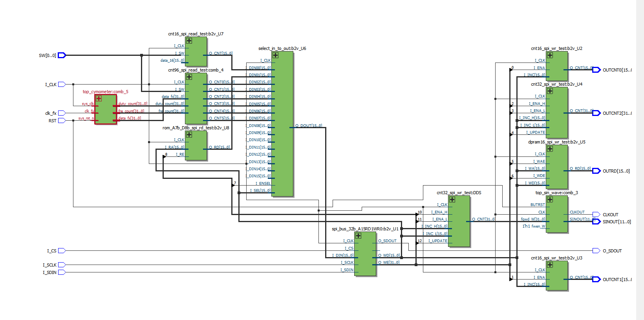Viewport: 644px width, 320px height.
Task: Click the I_RE port on rom block U8
Action: pyautogui.click(x=180, y=154)
